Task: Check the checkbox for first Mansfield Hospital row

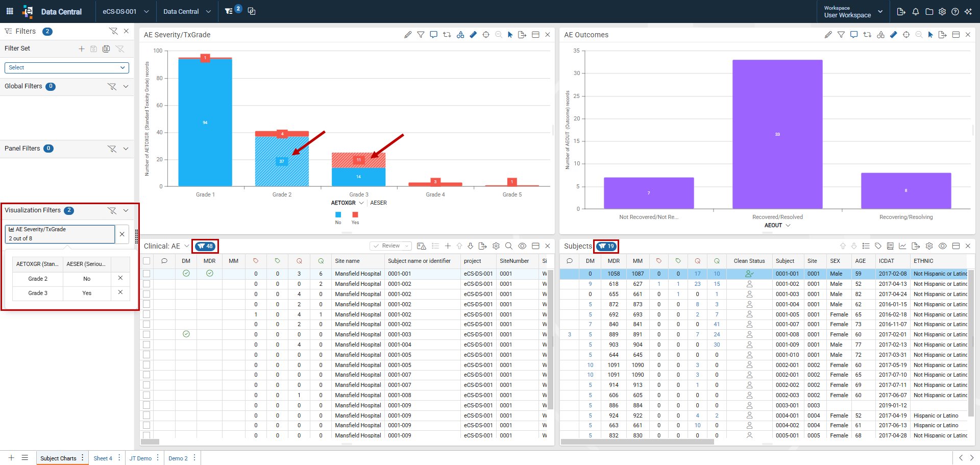Action: (146, 274)
